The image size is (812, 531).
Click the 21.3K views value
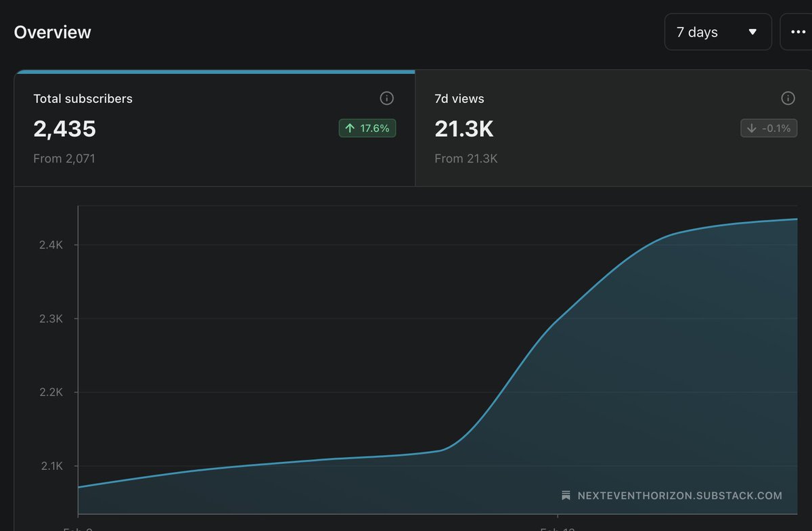tap(464, 129)
